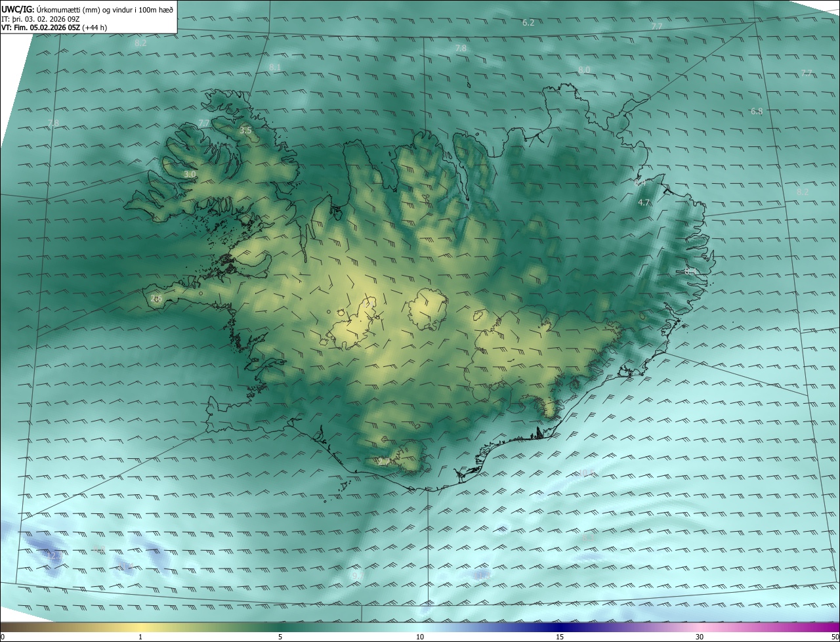The image size is (840, 642).
Task: Click the colorbar tick label 10
Action: click(420, 637)
